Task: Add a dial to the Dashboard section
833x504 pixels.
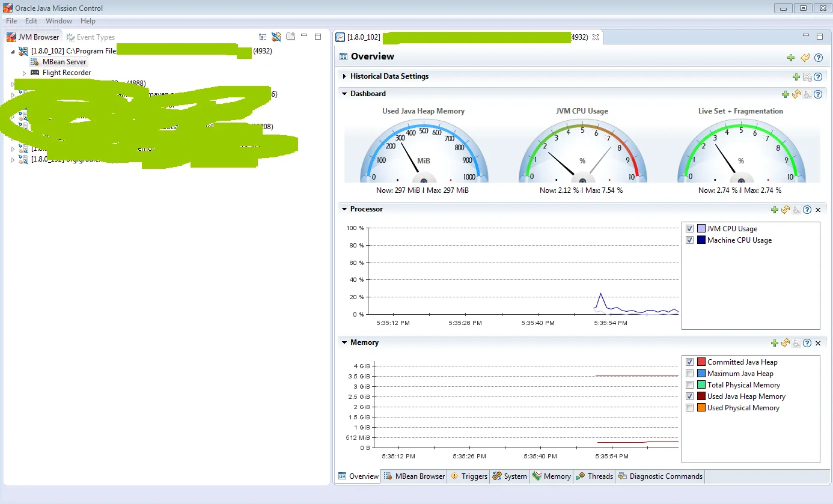Action: pyautogui.click(x=785, y=94)
